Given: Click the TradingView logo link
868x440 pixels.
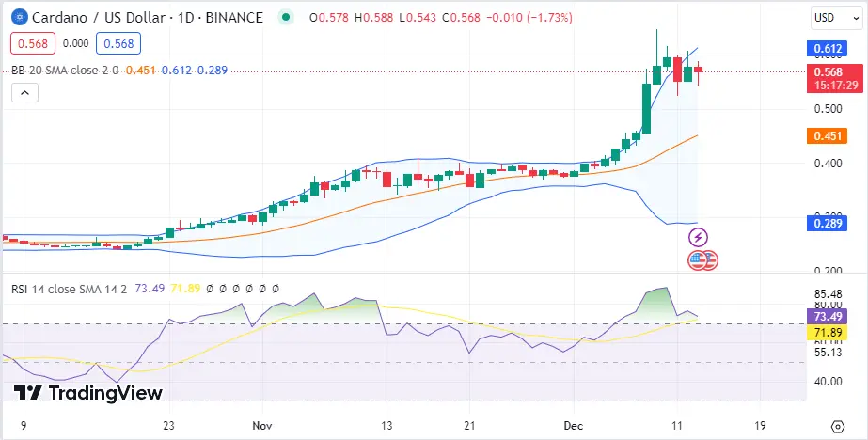Looking at the screenshot, I should tap(88, 393).
